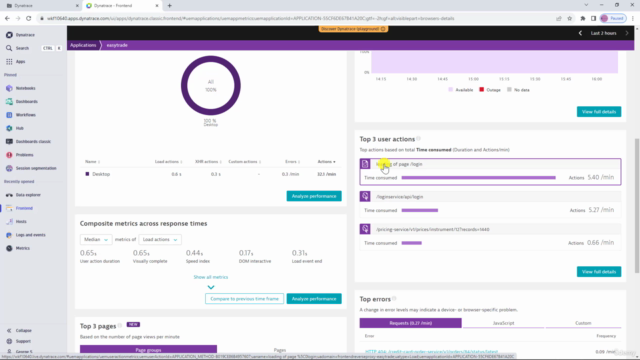Open Dynatrace home logo in sidebar
This screenshot has height=360, width=640.
[x=9, y=35]
